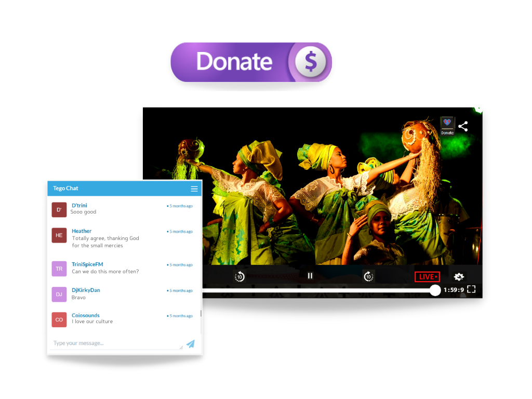Pause the live video
The image size is (532, 399).
pyautogui.click(x=310, y=276)
